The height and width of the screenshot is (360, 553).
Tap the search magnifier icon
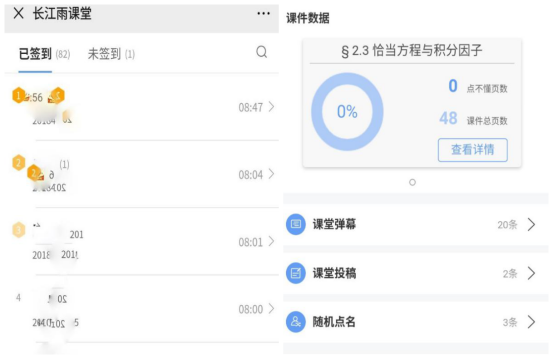(262, 52)
